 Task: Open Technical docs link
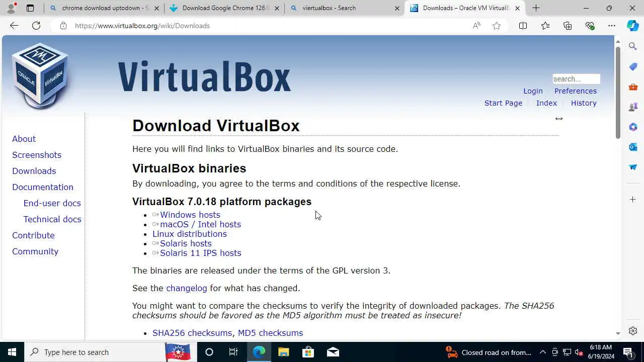click(52, 219)
